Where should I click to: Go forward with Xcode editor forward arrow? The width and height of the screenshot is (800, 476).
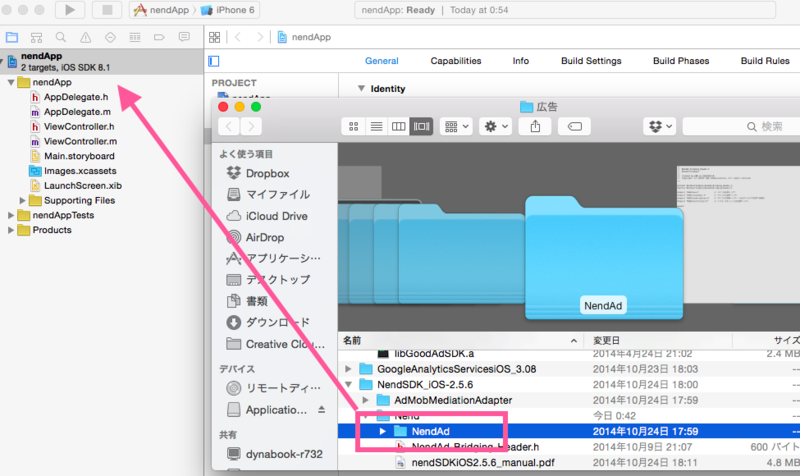(x=260, y=37)
